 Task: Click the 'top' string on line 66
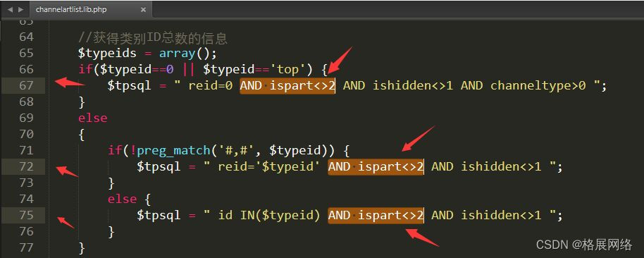point(288,69)
